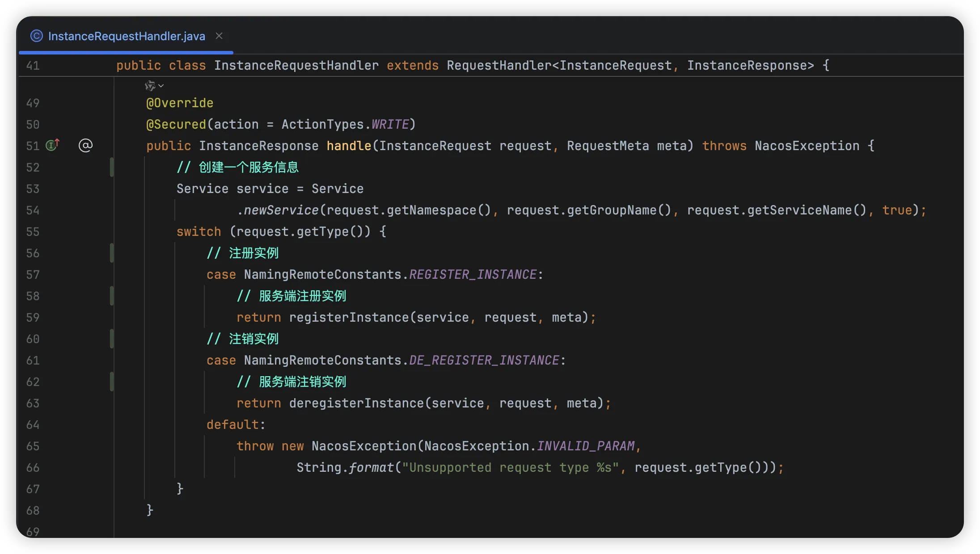
Task: Click the AI assistant icon above @Override
Action: (x=150, y=85)
